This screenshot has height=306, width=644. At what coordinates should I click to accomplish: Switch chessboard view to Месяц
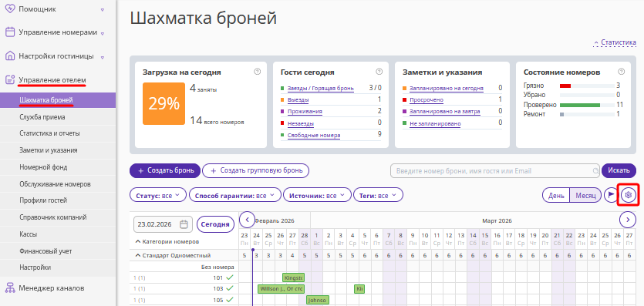tap(585, 195)
